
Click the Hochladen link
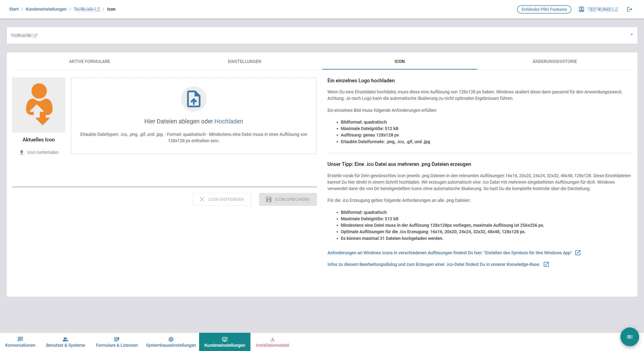(x=228, y=121)
